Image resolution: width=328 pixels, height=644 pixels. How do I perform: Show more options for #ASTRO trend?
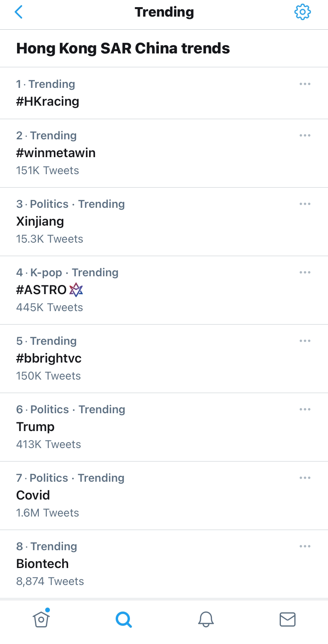pos(305,272)
